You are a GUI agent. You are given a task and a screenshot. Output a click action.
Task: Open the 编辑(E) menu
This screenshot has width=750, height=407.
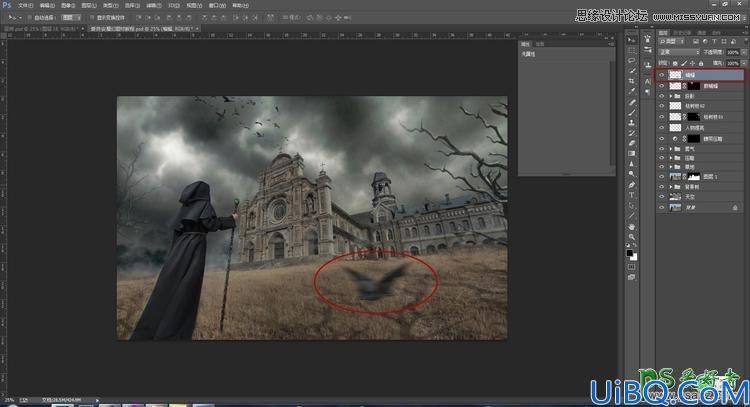(x=47, y=6)
